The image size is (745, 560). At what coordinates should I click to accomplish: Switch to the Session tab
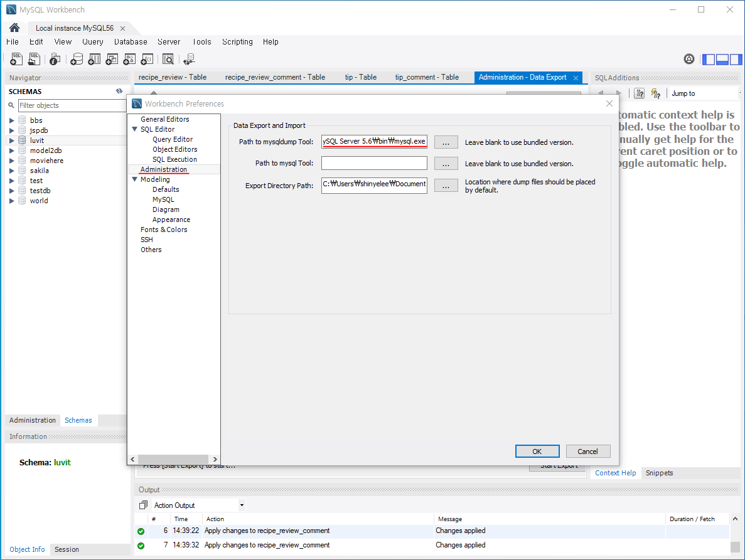point(67,549)
